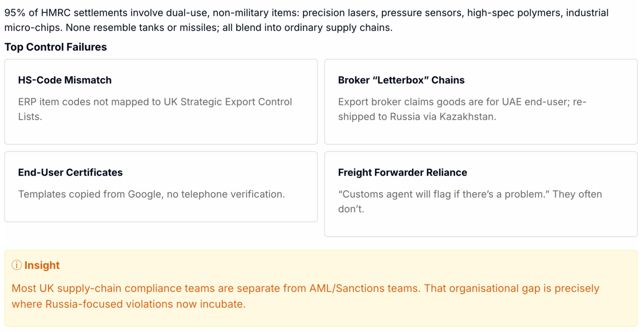The image size is (644, 332).
Task: Click the orange "Insight" heading
Action: (x=42, y=265)
